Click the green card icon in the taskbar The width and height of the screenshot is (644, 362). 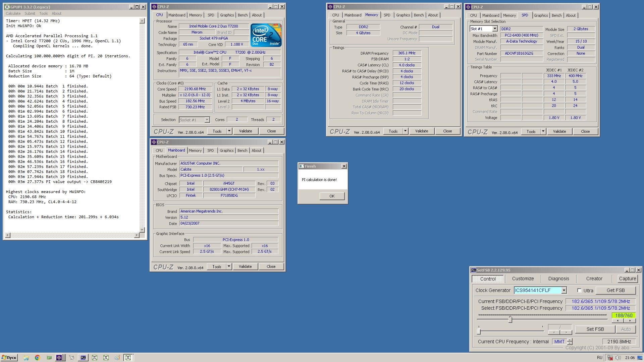(x=49, y=358)
